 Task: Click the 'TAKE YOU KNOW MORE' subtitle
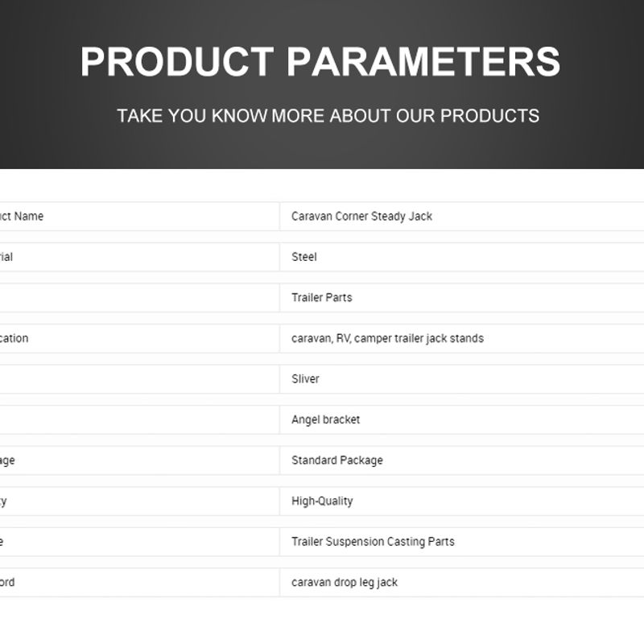[x=328, y=115]
